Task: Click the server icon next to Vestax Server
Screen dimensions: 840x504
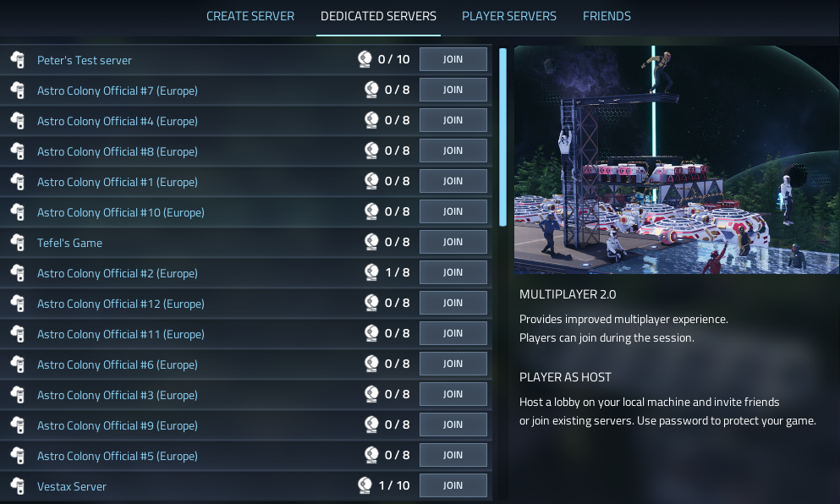Action: coord(18,485)
